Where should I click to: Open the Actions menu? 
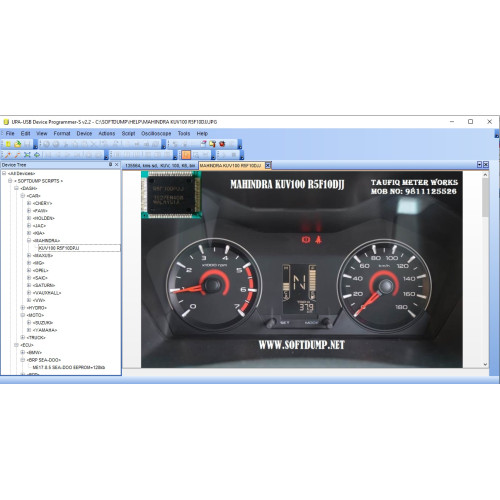107,133
